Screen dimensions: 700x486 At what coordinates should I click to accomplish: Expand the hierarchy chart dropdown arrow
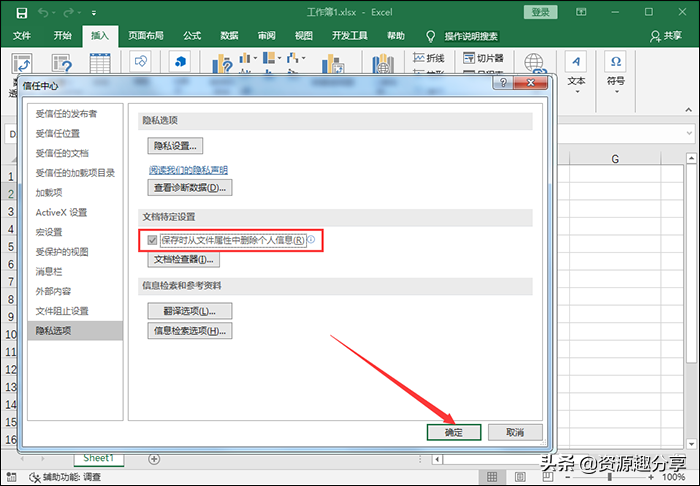pos(279,58)
